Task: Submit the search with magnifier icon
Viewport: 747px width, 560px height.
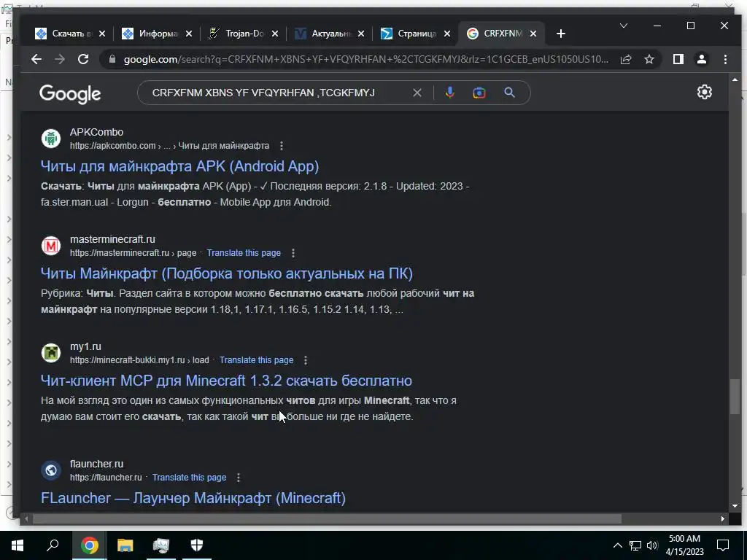Action: coord(509,93)
